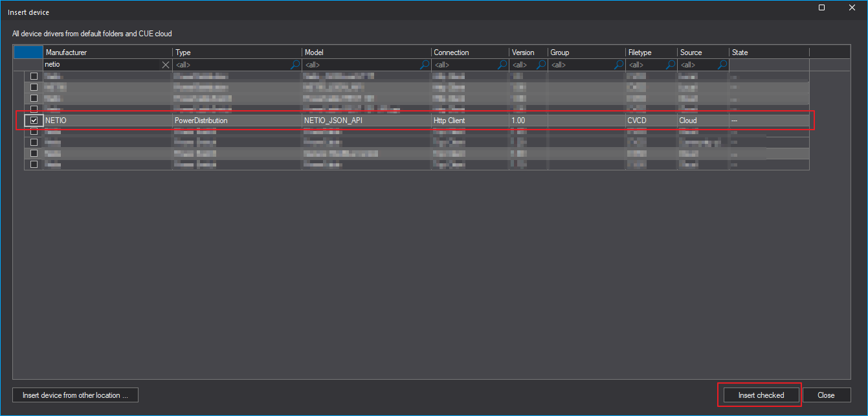Sort by the Connection column header

coord(470,52)
